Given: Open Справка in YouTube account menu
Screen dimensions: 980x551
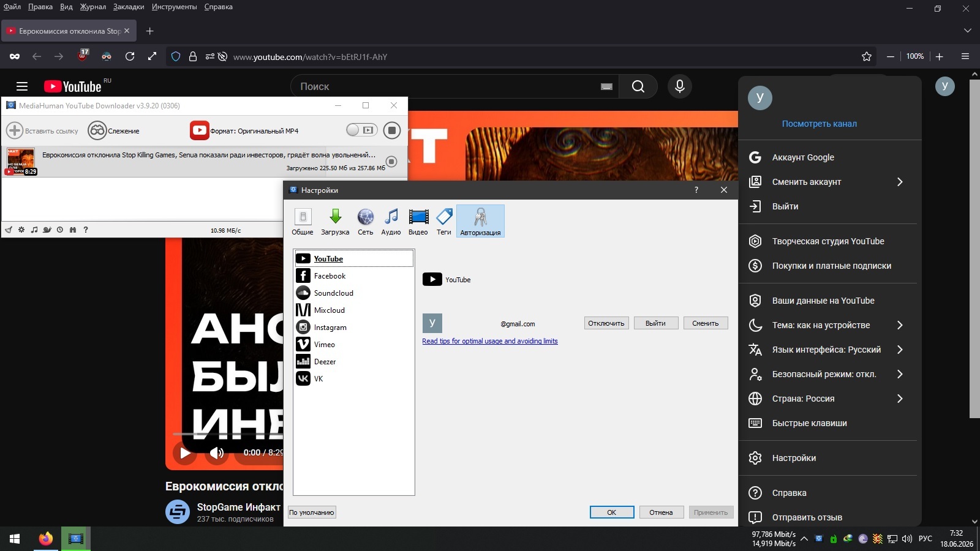Looking at the screenshot, I should coord(827,493).
